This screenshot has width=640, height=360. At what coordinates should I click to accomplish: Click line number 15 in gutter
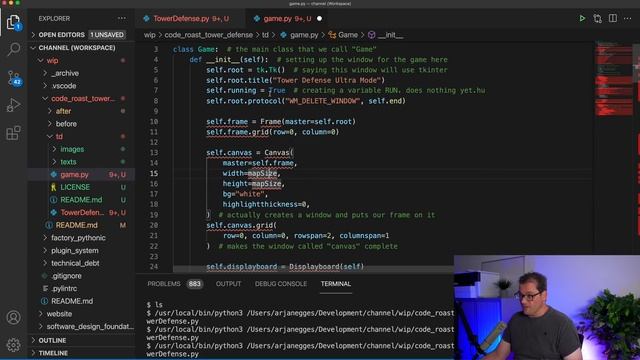(153, 173)
